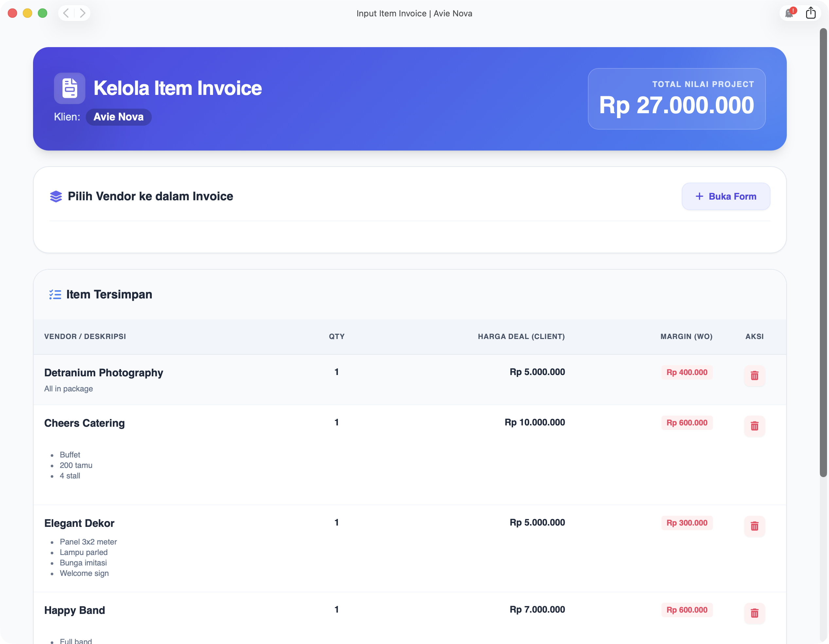The height and width of the screenshot is (644, 829).
Task: Click the Vendor / Deskripsi column header
Action: click(85, 336)
